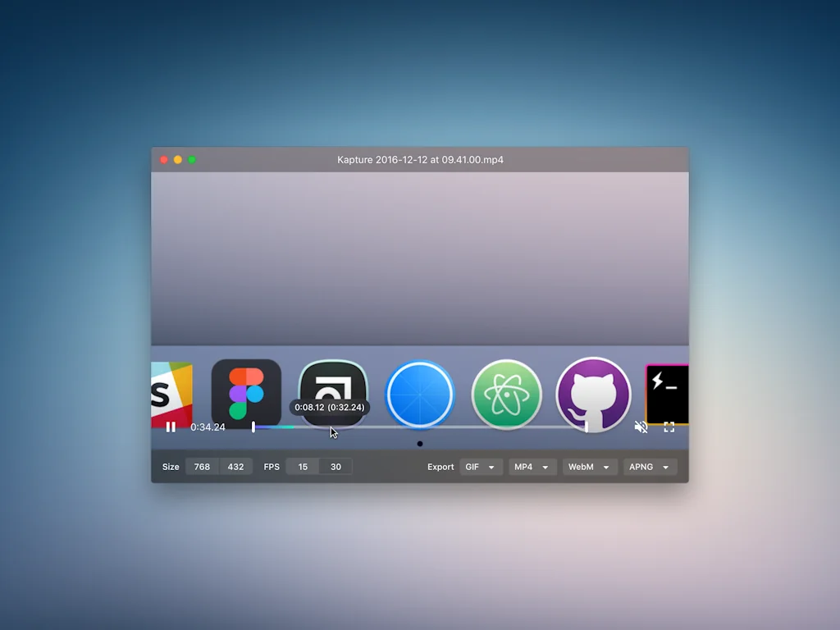Expand the APNG export options
This screenshot has height=630, width=840.
(x=650, y=467)
